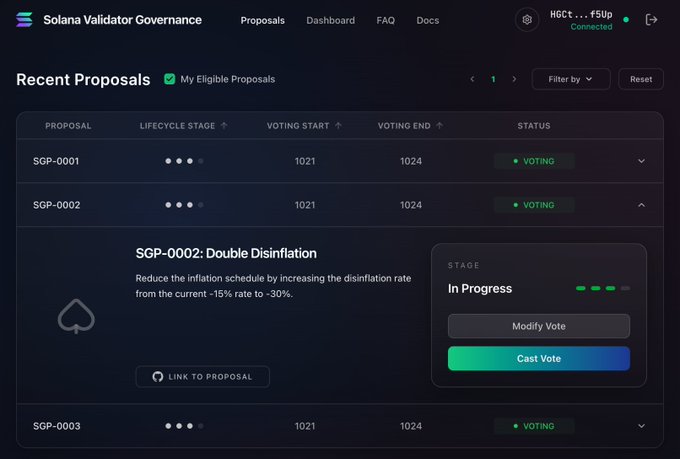Click voting start 1021 for SGP-0002

pyautogui.click(x=305, y=205)
